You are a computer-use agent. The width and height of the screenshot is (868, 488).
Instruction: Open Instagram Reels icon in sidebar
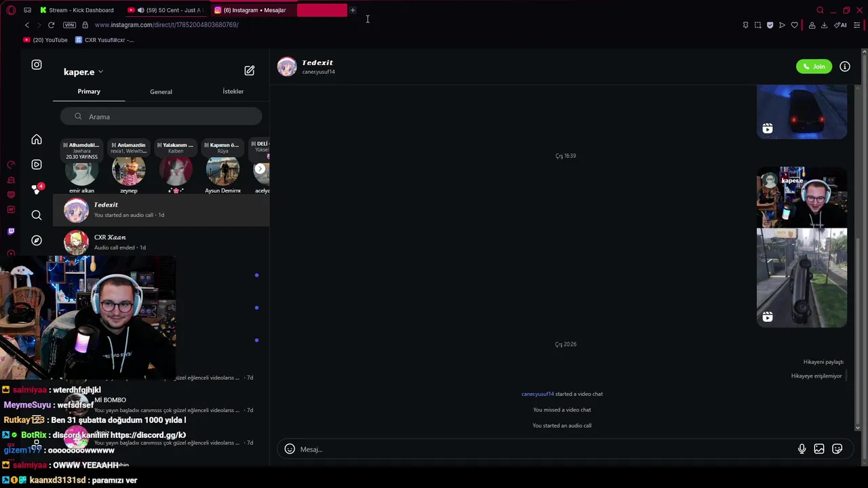37,165
